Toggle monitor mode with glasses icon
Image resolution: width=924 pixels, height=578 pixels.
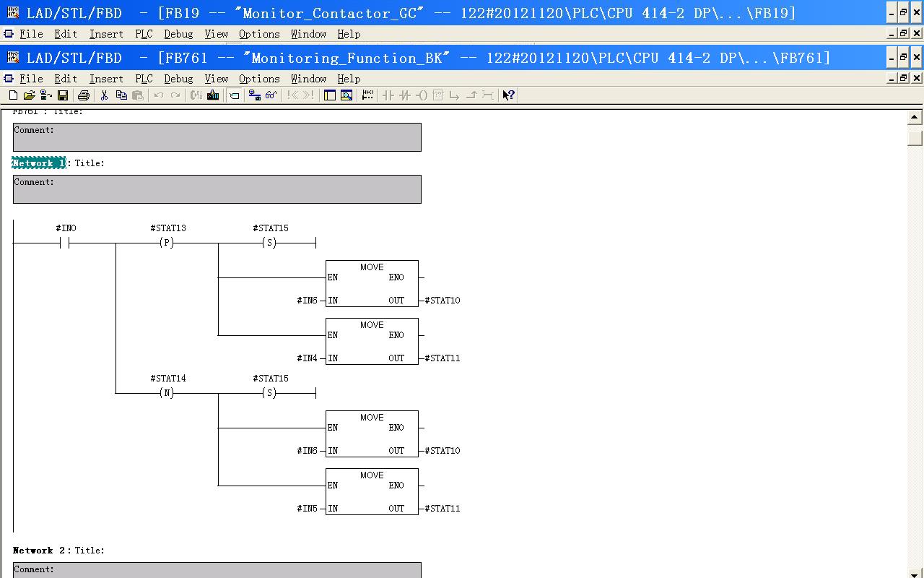pos(271,95)
